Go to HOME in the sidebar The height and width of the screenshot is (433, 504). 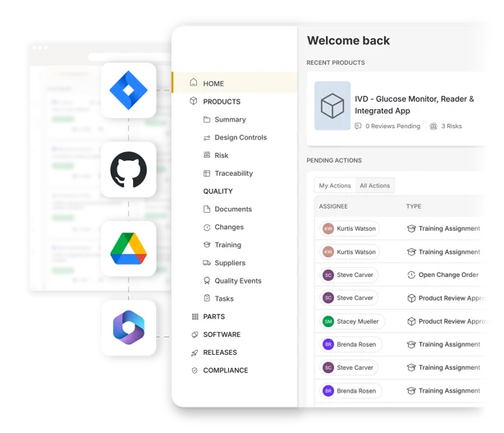[x=235, y=83]
